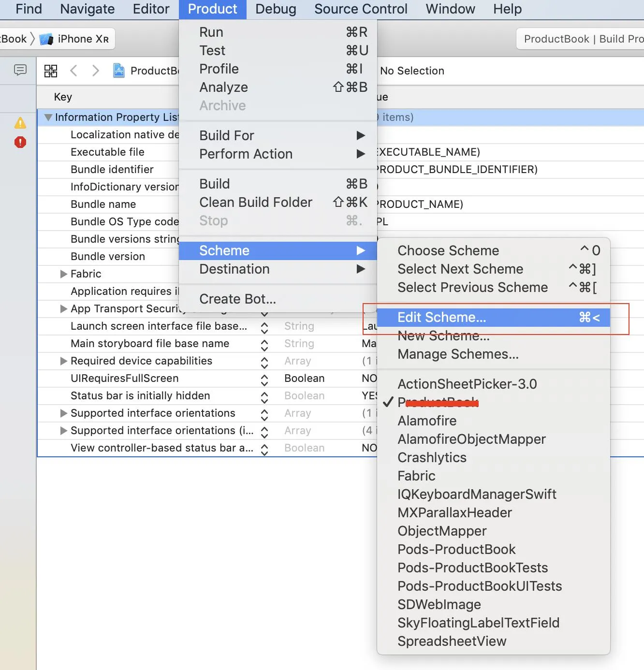
Task: Select the ActionSheetPicker-3.0 scheme
Action: (x=494, y=384)
